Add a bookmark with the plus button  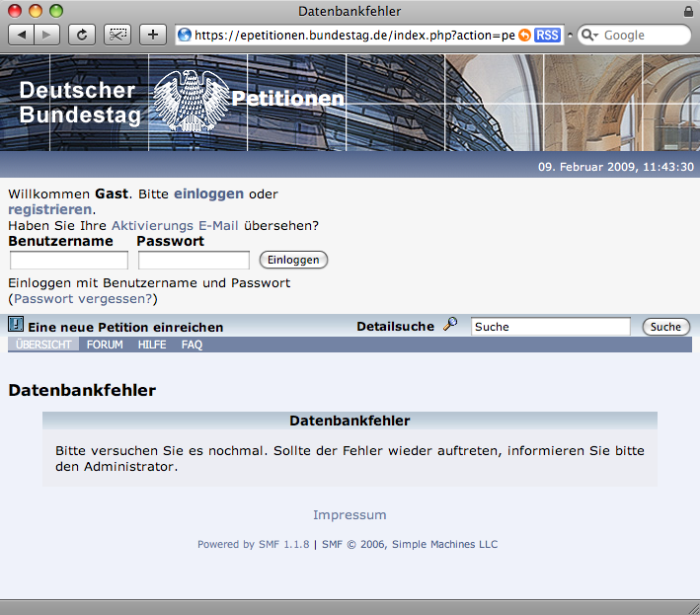153,35
